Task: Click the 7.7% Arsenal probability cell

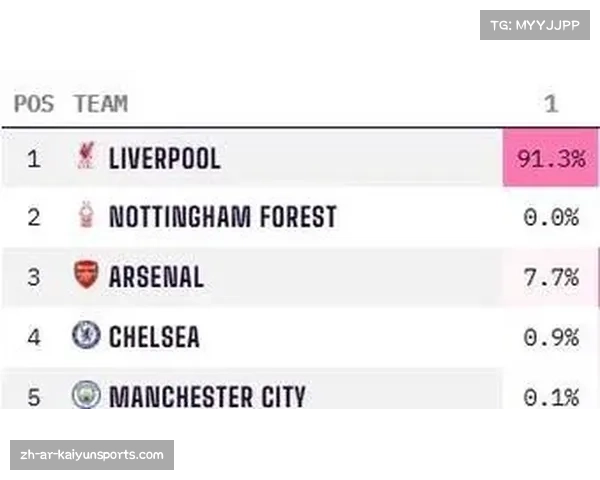Action: [x=551, y=277]
